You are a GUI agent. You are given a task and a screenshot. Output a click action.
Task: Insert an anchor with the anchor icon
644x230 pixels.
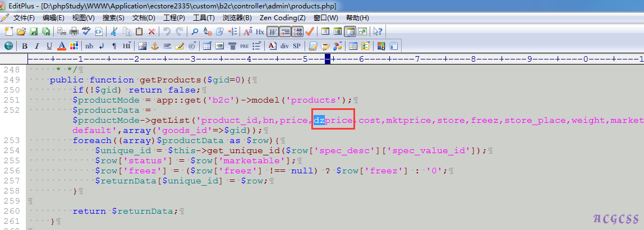pyautogui.click(x=155, y=45)
